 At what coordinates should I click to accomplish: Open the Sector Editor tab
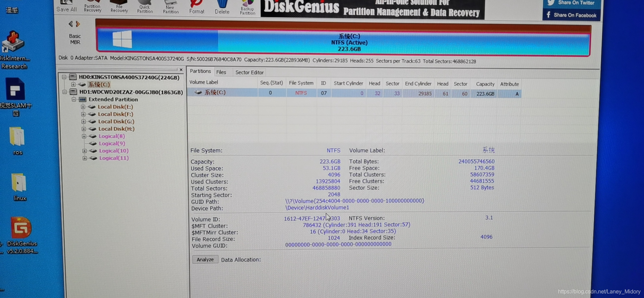point(249,73)
